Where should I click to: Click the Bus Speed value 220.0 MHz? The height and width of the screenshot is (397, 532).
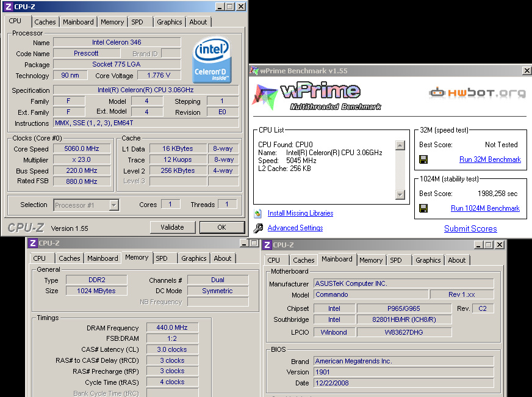(82, 170)
